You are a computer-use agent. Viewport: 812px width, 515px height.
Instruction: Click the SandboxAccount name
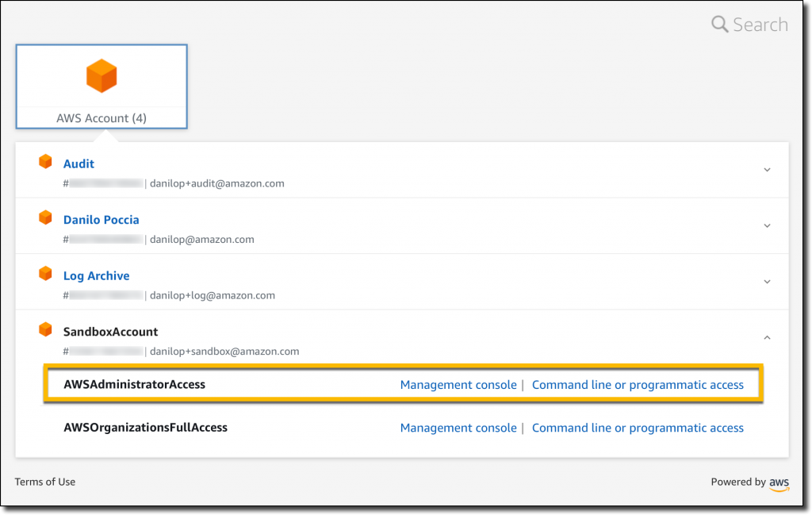point(110,332)
